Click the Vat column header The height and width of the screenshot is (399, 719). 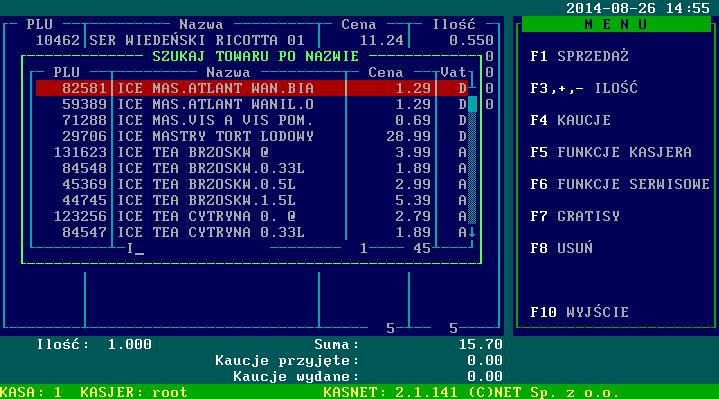coord(454,72)
